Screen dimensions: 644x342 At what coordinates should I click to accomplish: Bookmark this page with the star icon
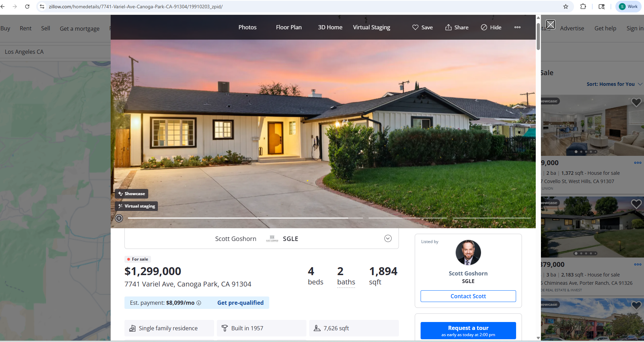(x=566, y=7)
